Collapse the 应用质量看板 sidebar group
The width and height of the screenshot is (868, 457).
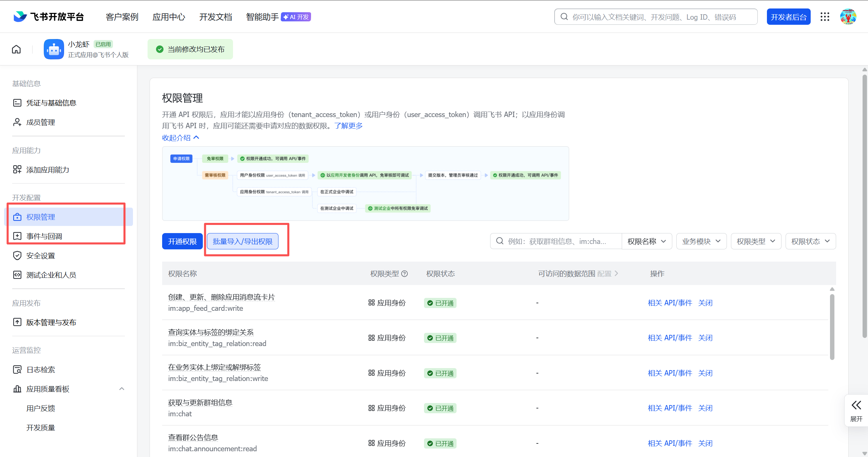click(x=122, y=389)
